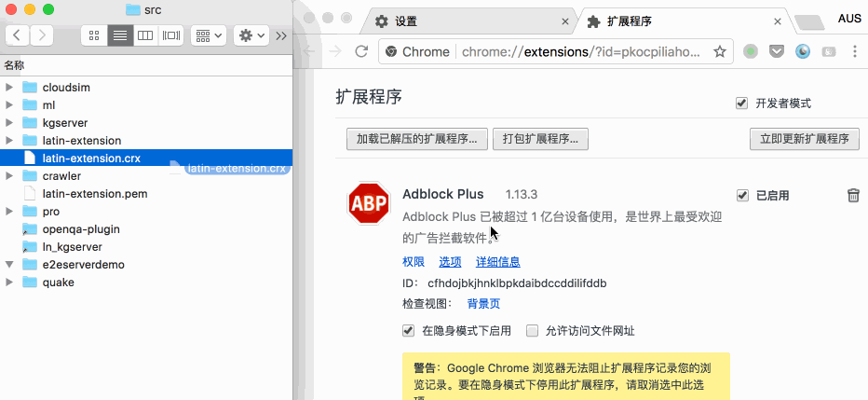868x400 pixels.
Task: Click the src folder title in Finder
Action: pos(151,9)
